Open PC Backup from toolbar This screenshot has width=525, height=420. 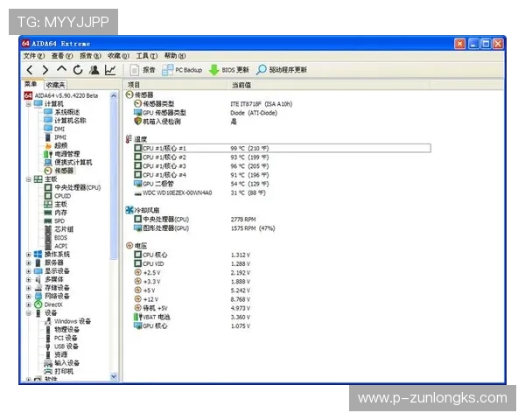(x=182, y=70)
